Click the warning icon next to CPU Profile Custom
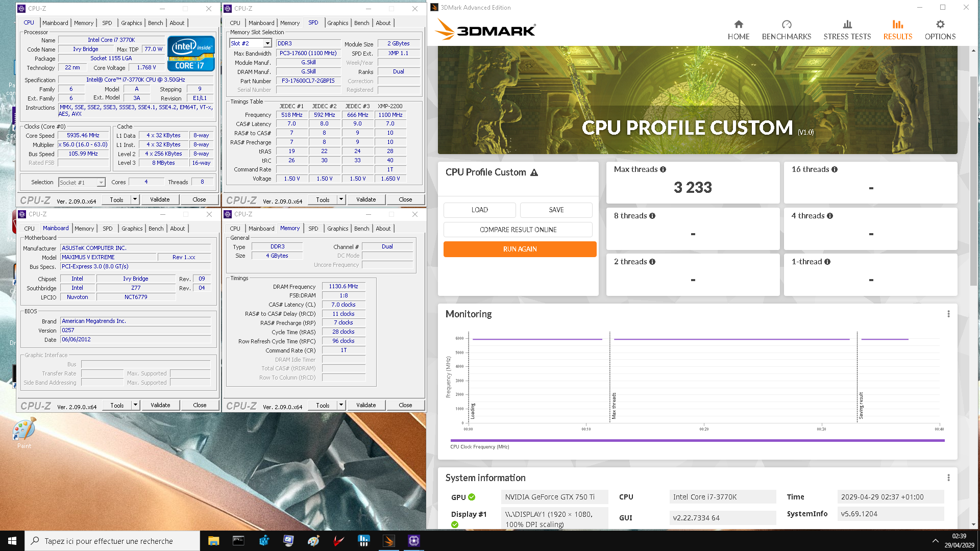This screenshot has height=551, width=980. pyautogui.click(x=534, y=172)
